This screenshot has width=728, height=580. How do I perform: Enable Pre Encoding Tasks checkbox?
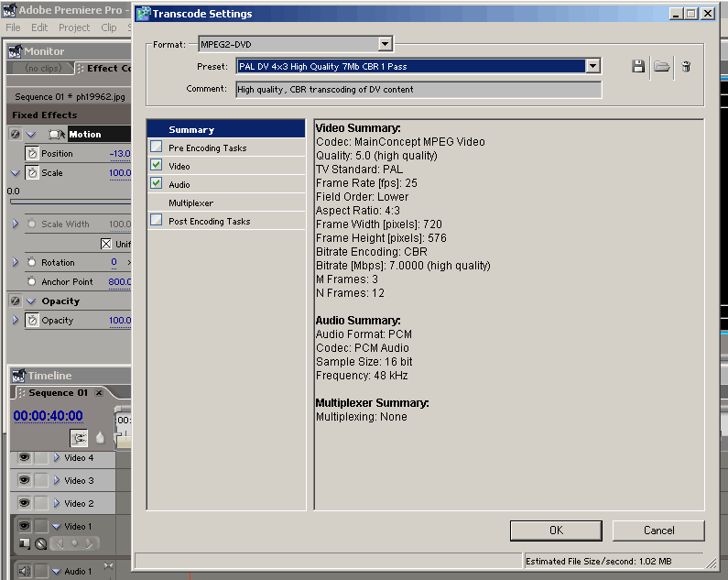(x=157, y=147)
